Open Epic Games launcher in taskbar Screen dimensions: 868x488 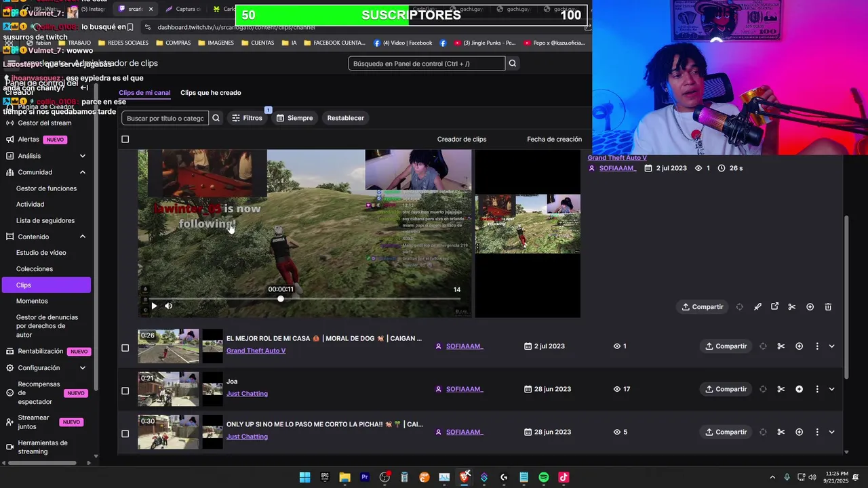[x=325, y=477]
